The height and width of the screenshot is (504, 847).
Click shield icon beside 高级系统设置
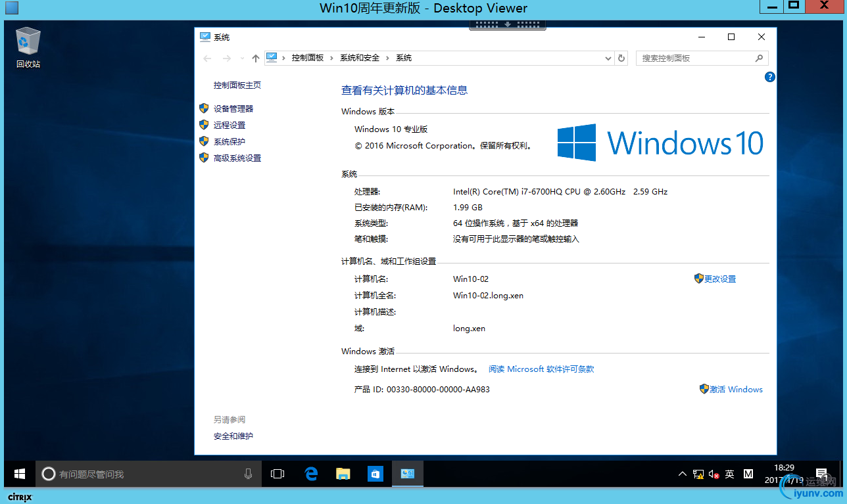(204, 158)
